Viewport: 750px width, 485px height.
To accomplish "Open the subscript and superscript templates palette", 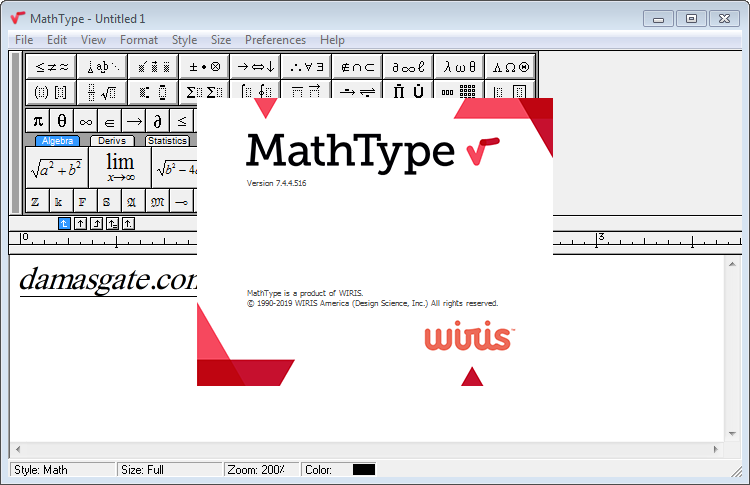I will pos(153,92).
